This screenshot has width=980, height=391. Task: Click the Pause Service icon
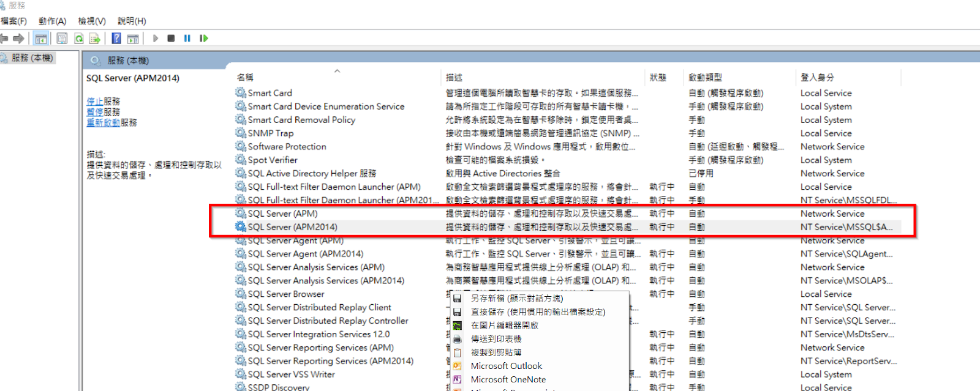(x=187, y=39)
